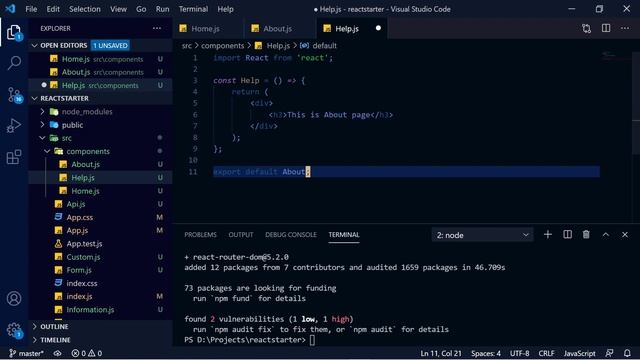Viewport: 640px width, 360px height.
Task: Click the VS Code logo icon
Action: tap(10, 9)
